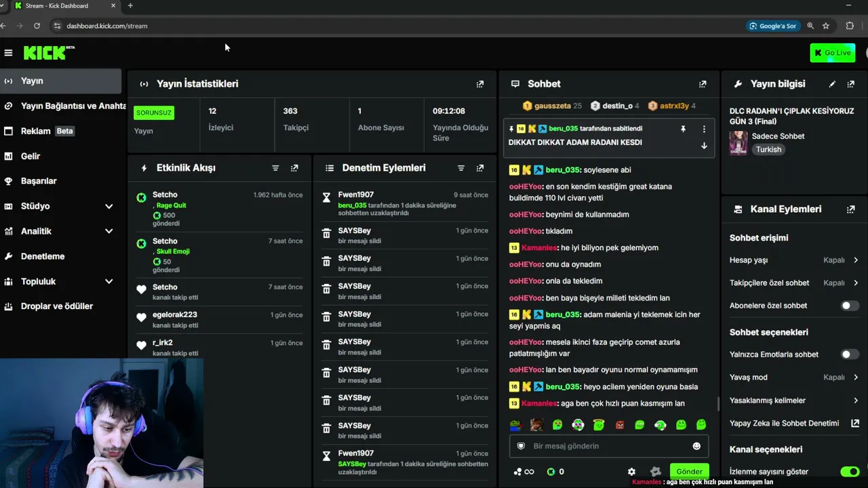This screenshot has height=488, width=868.
Task: Click the Bir mesaj gönderin input field
Action: click(x=608, y=446)
